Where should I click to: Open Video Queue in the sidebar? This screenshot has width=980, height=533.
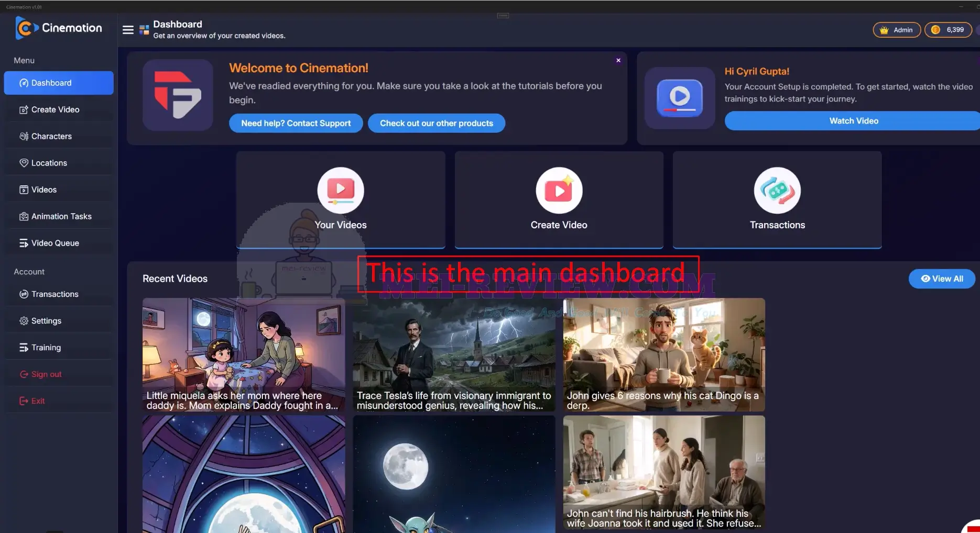[59, 243]
